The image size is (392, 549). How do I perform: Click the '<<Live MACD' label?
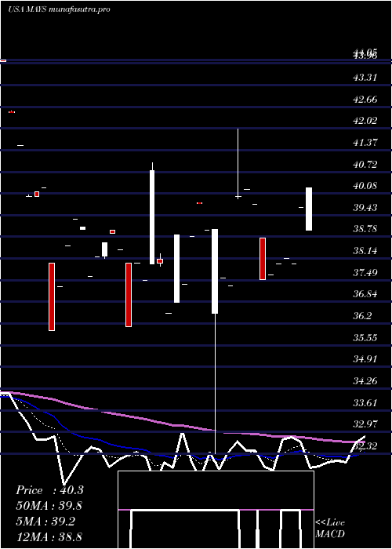[x=330, y=529]
